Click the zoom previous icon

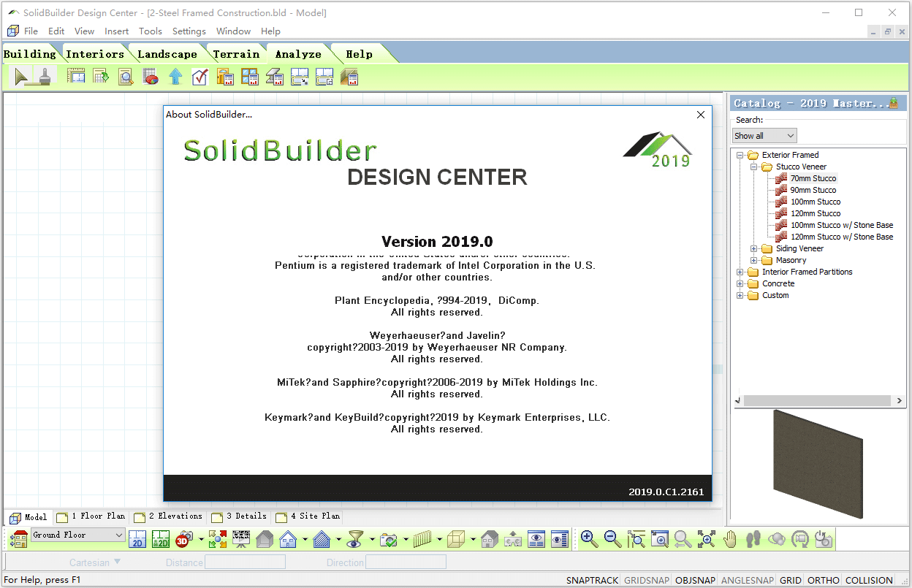coord(683,539)
